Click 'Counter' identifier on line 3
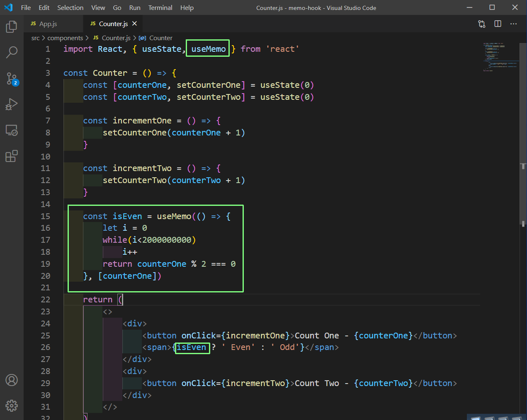The width and height of the screenshot is (527, 420). click(110, 73)
